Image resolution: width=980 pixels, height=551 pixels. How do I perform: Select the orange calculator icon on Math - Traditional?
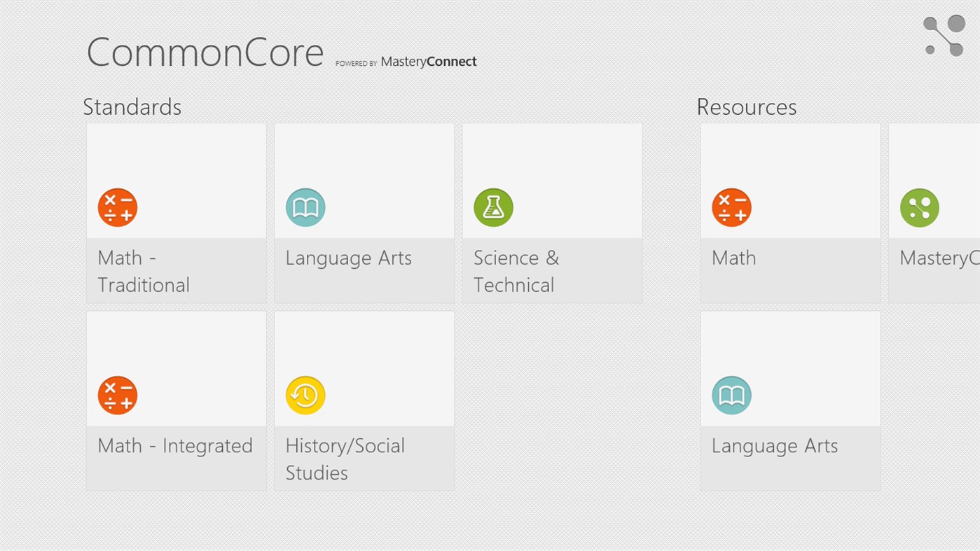[117, 207]
